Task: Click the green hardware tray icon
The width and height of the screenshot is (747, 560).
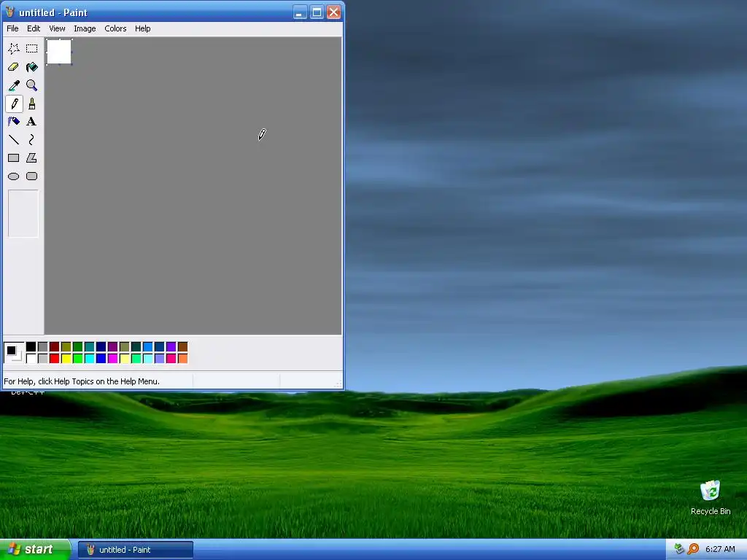Action: [x=679, y=549]
